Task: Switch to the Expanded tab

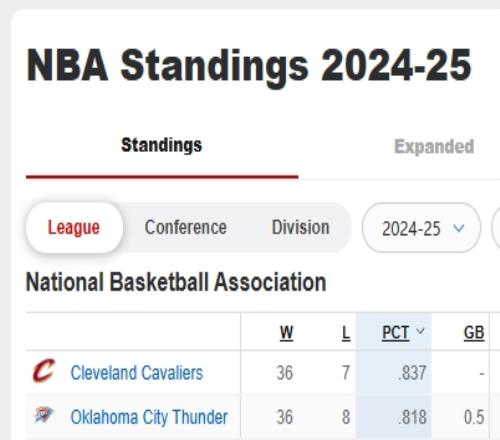Action: pos(434,147)
